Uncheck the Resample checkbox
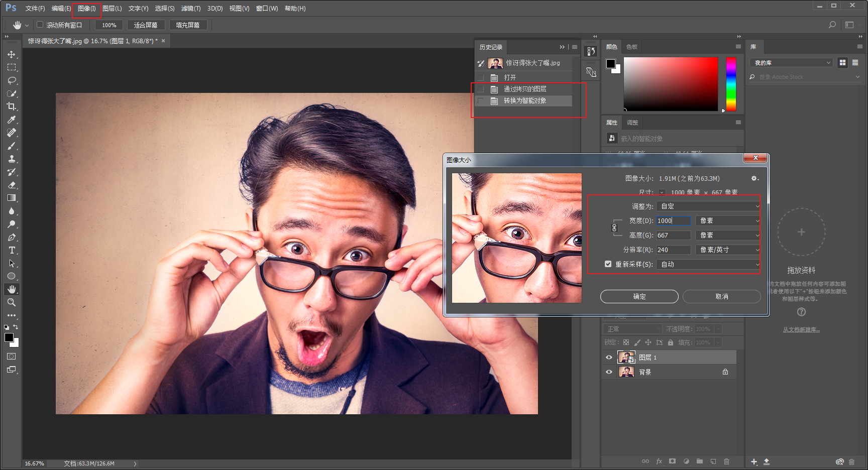Image resolution: width=868 pixels, height=470 pixels. (x=608, y=264)
